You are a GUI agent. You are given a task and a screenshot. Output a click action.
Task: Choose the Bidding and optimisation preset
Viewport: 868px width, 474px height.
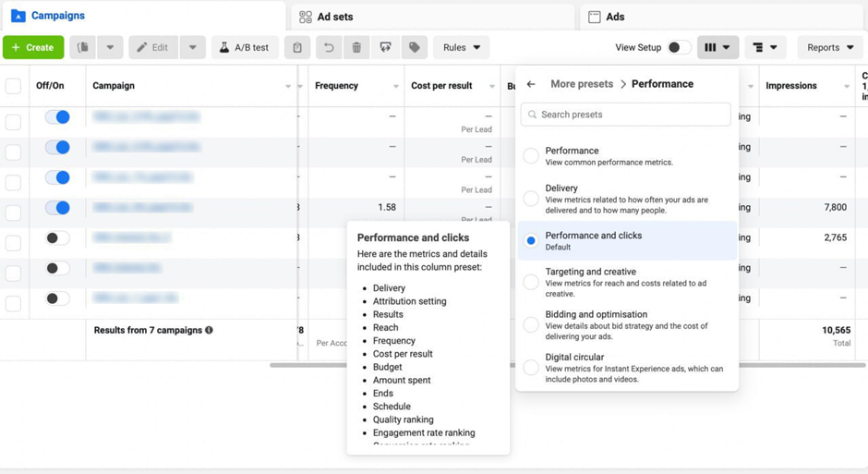click(531, 324)
